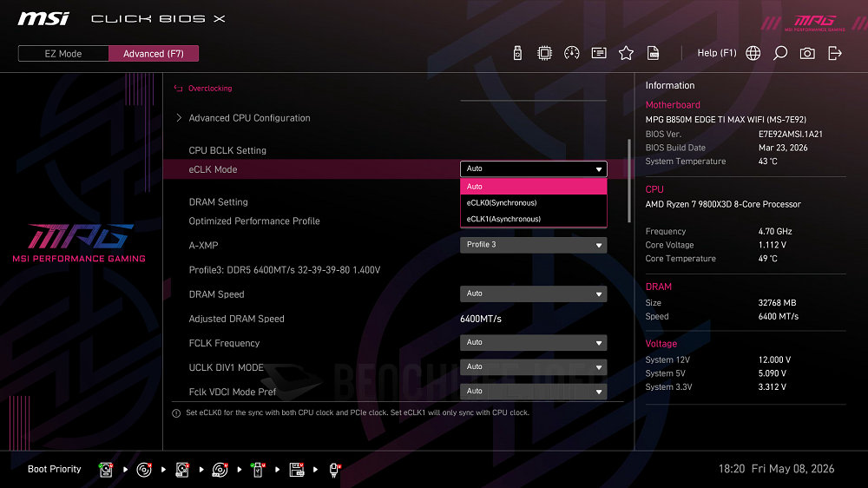Open the FCLK Frequency dropdown

[534, 342]
